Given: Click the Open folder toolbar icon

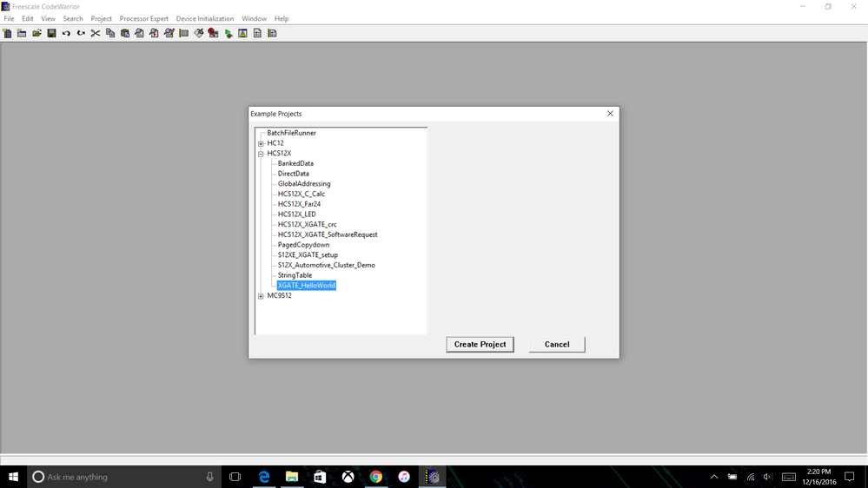Looking at the screenshot, I should pos(36,33).
